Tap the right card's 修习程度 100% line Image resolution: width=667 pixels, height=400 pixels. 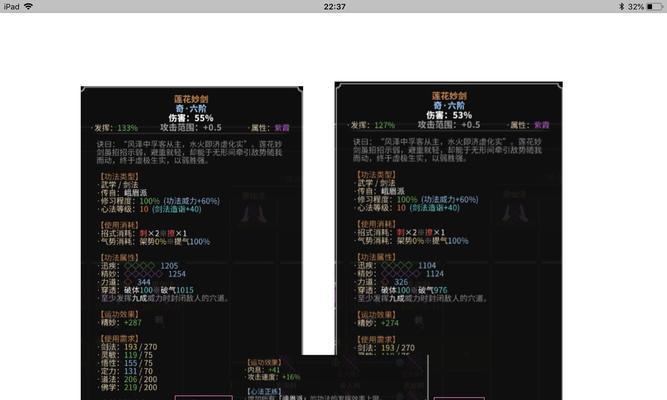pos(418,200)
